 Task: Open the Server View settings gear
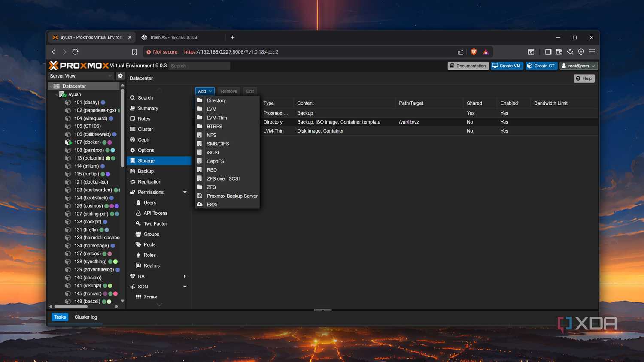point(120,76)
